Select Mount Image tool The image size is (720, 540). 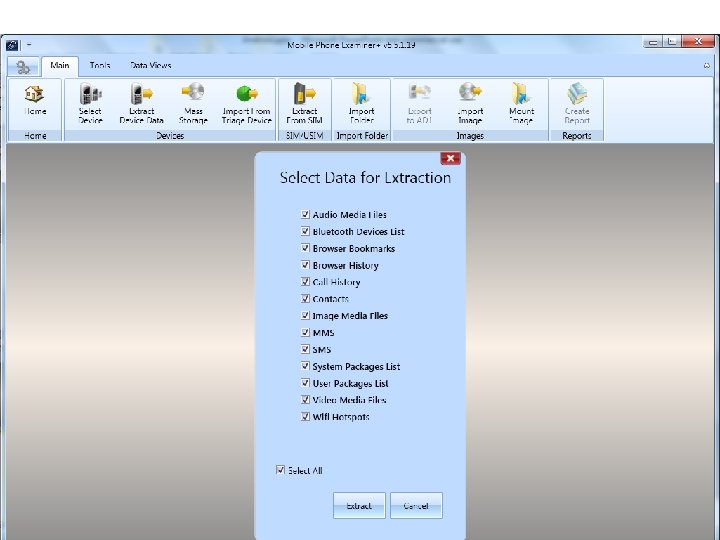click(x=522, y=103)
